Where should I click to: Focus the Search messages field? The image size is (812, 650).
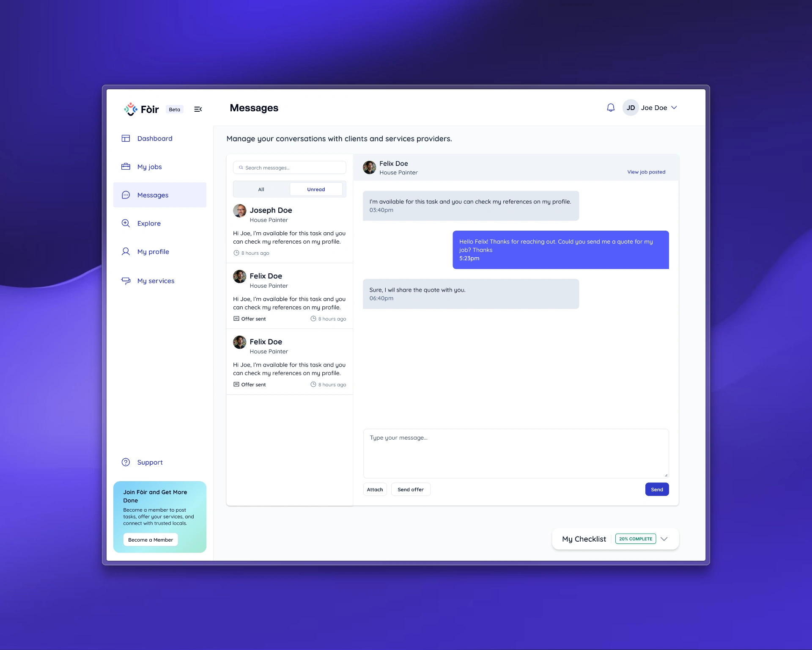coord(290,168)
